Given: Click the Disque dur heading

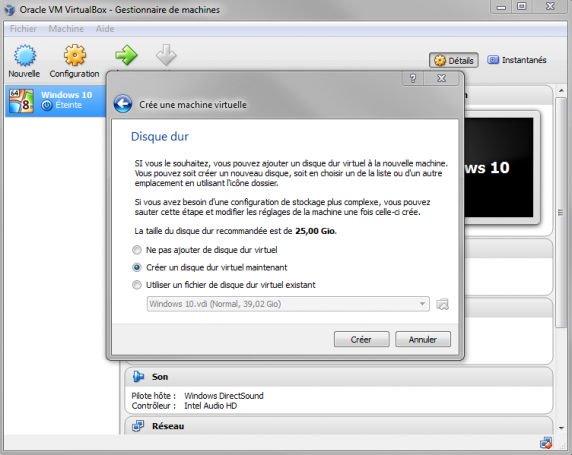Looking at the screenshot, I should click(160, 136).
